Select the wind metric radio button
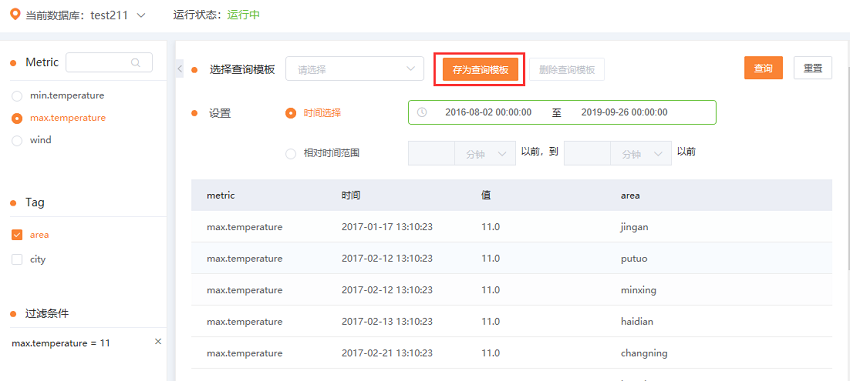This screenshot has width=850, height=381. coord(17,140)
